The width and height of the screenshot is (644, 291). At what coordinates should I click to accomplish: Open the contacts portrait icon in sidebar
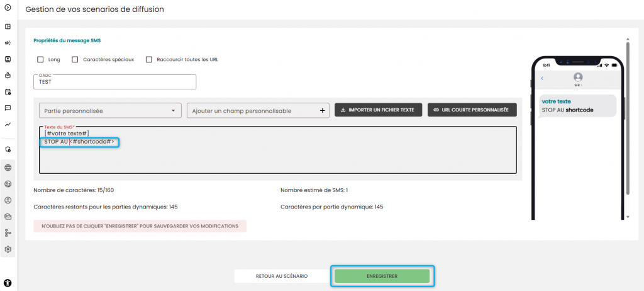pyautogui.click(x=8, y=59)
